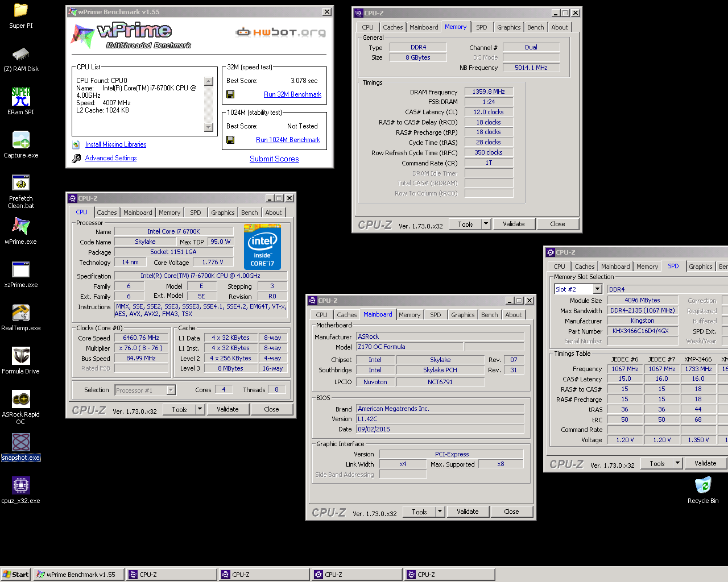This screenshot has width=728, height=582.
Task: Click the wPrime logo image
Action: tap(131, 35)
